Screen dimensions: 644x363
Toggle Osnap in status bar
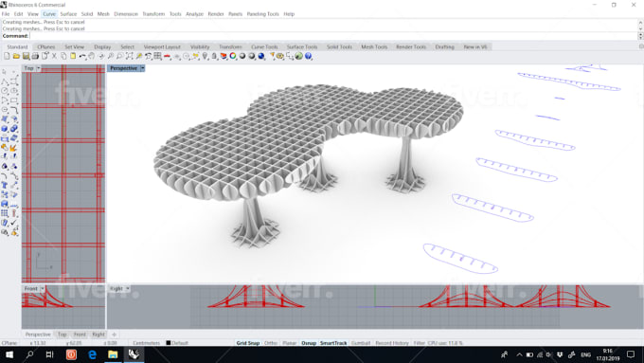[x=309, y=343]
